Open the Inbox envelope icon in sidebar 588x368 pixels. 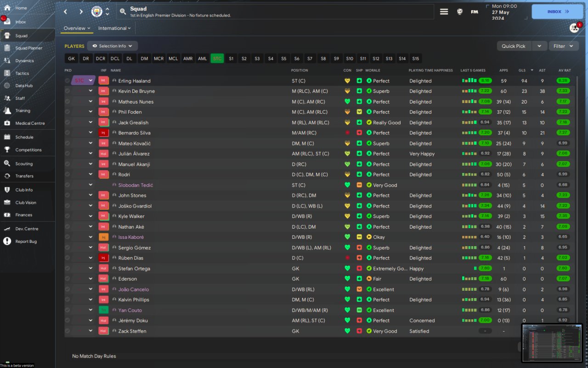(7, 22)
